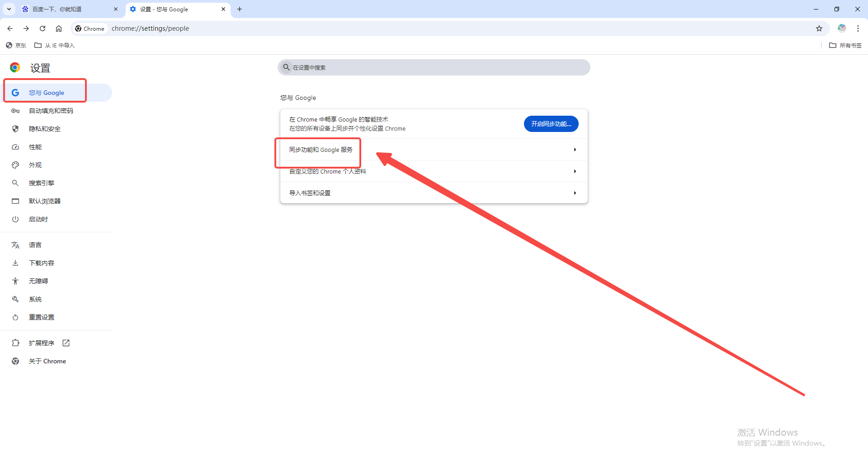
Task: Click the magnifier icon in settings search
Action: [286, 67]
